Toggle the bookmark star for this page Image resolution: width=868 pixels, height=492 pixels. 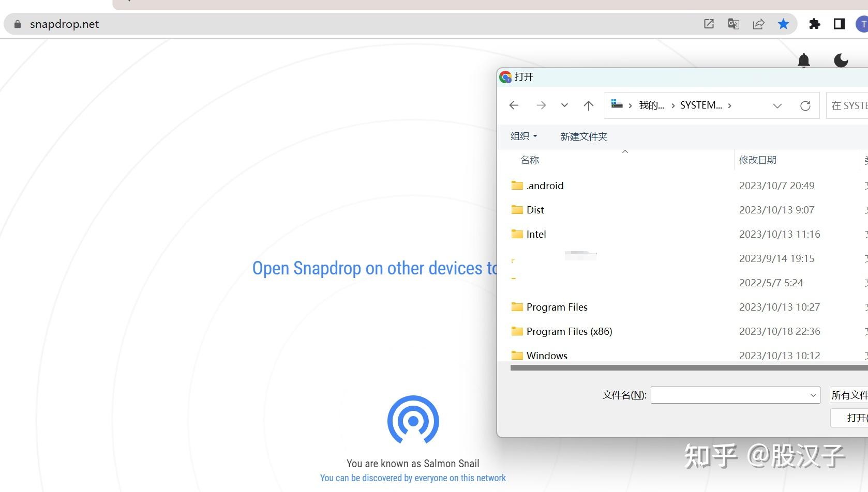[x=783, y=24]
